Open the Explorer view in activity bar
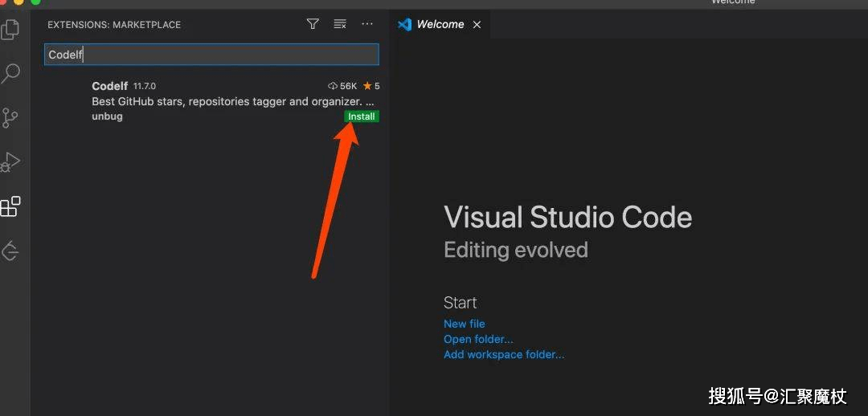The image size is (868, 416). point(10,30)
